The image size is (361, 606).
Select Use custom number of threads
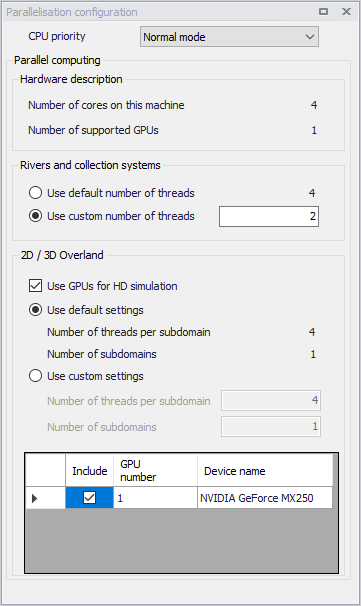(36, 216)
